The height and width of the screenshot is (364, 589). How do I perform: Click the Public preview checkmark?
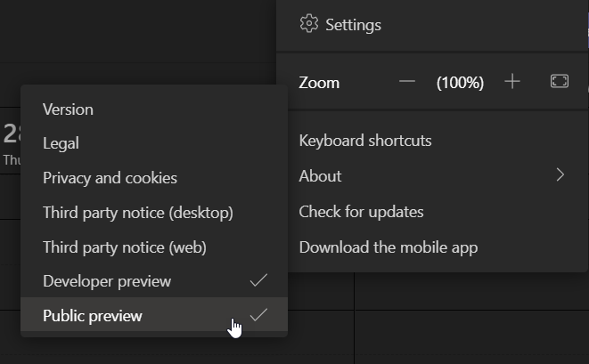(258, 315)
